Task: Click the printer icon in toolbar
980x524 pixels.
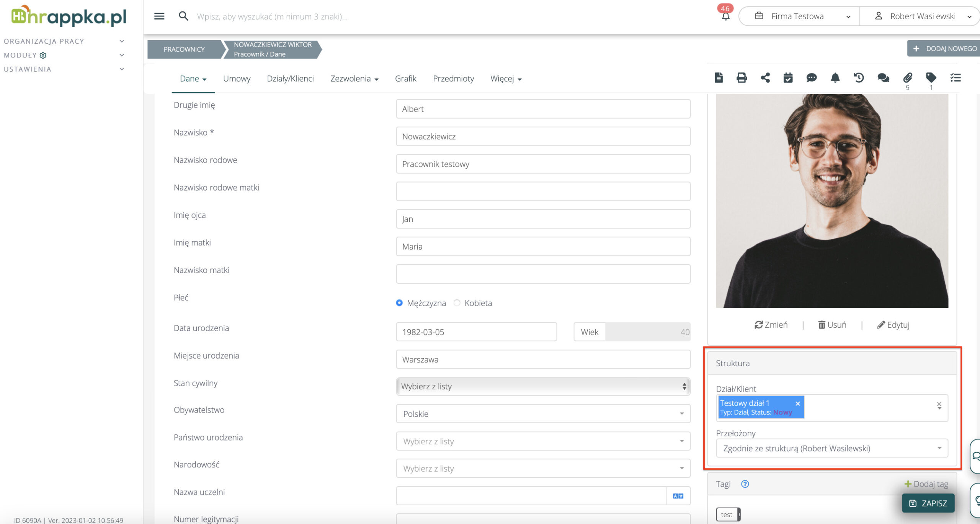Action: [742, 78]
